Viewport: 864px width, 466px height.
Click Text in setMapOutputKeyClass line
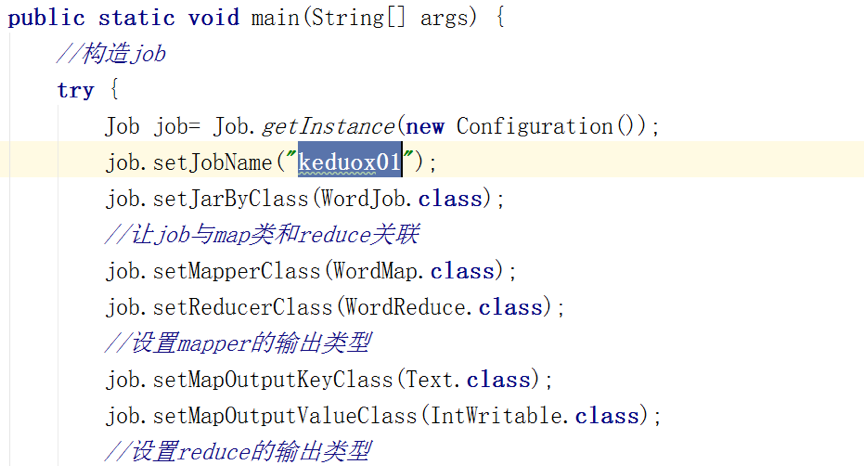tap(429, 380)
